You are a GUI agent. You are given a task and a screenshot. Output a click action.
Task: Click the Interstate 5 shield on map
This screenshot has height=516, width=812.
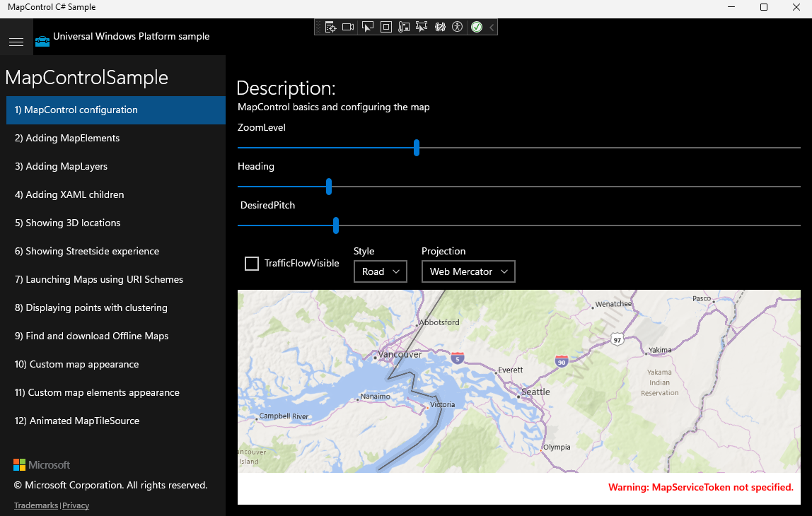pyautogui.click(x=457, y=358)
